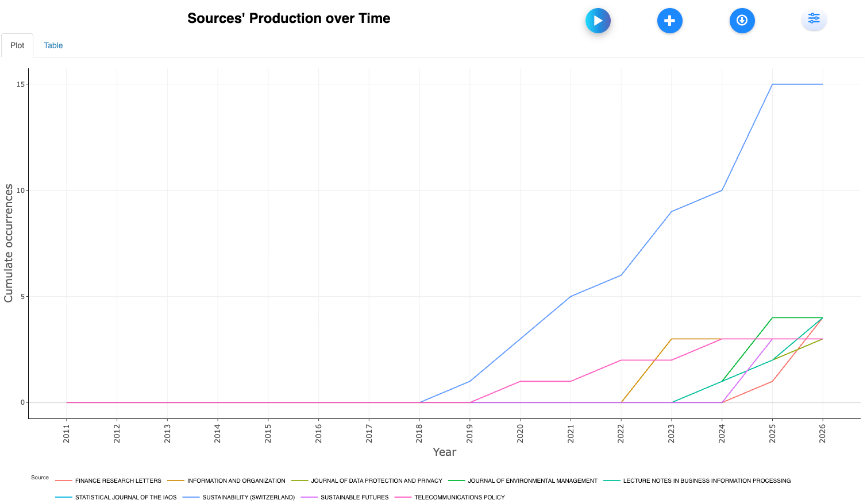
Task: Hide LECTURE NOTES IN BUSINESS INFORMATION PROCESSING series
Action: pos(706,481)
